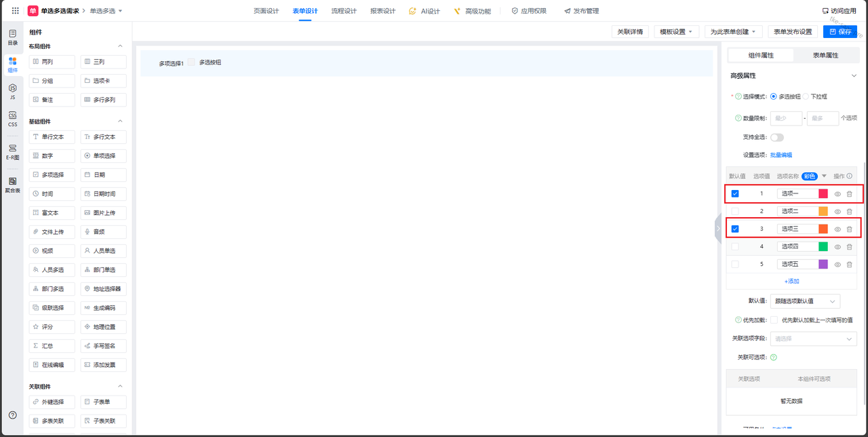Open the 默认值 dropdown
Viewport: 868px width, 437px height.
tap(805, 301)
